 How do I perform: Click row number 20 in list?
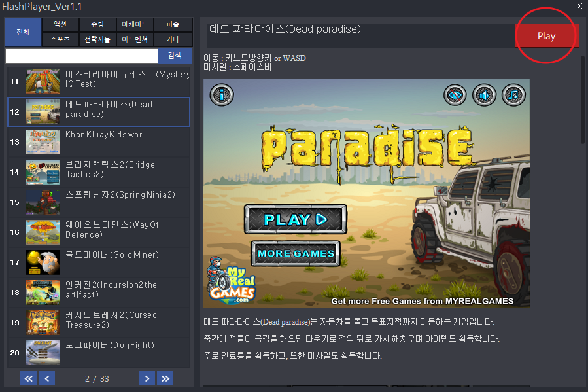click(14, 353)
